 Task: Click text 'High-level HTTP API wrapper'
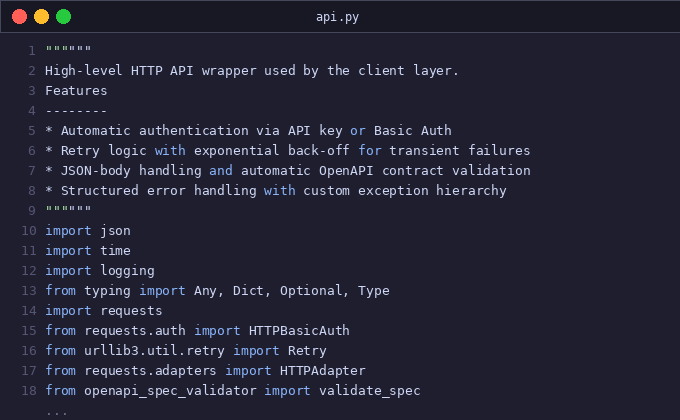[151, 71]
